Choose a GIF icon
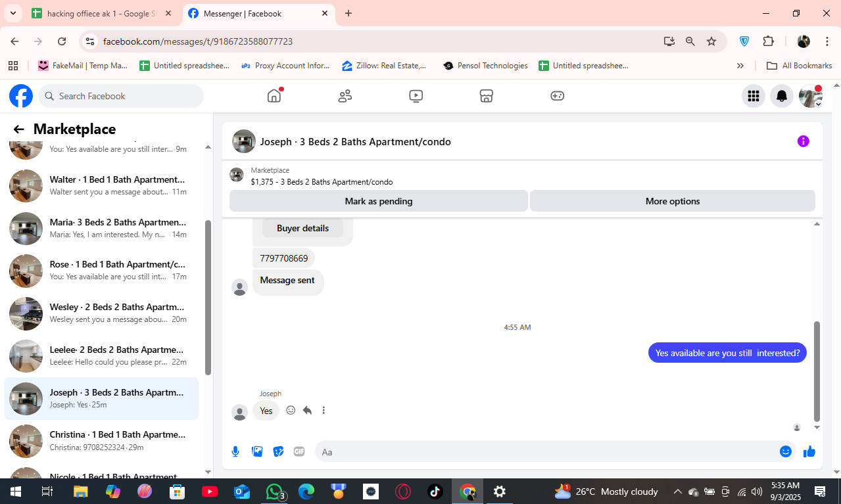The height and width of the screenshot is (504, 841). point(299,451)
